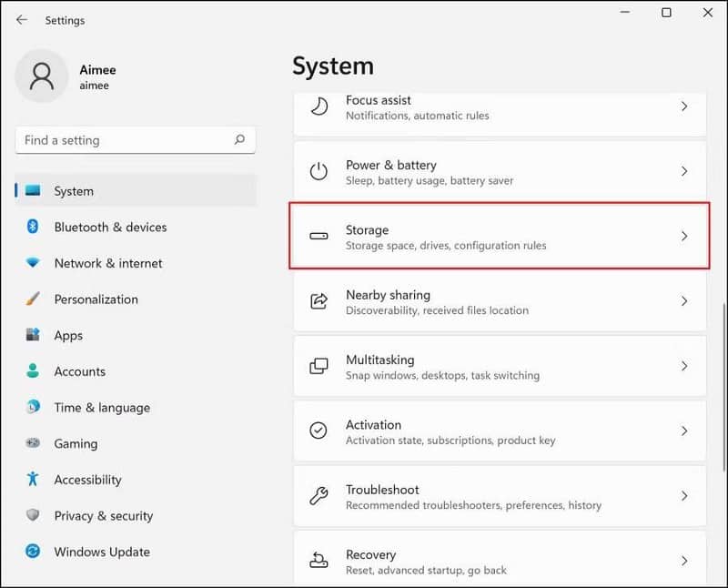Click the Accessibility icon
This screenshot has width=728, height=588.
32,480
